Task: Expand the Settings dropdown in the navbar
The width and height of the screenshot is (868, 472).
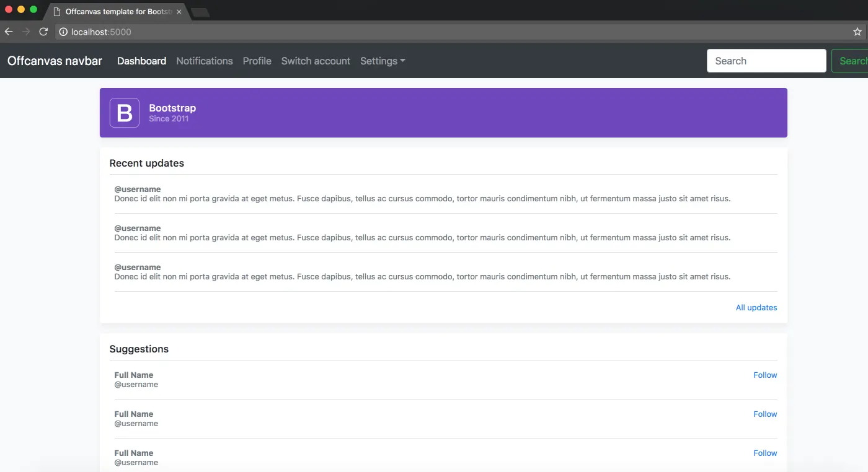Action: (x=383, y=61)
